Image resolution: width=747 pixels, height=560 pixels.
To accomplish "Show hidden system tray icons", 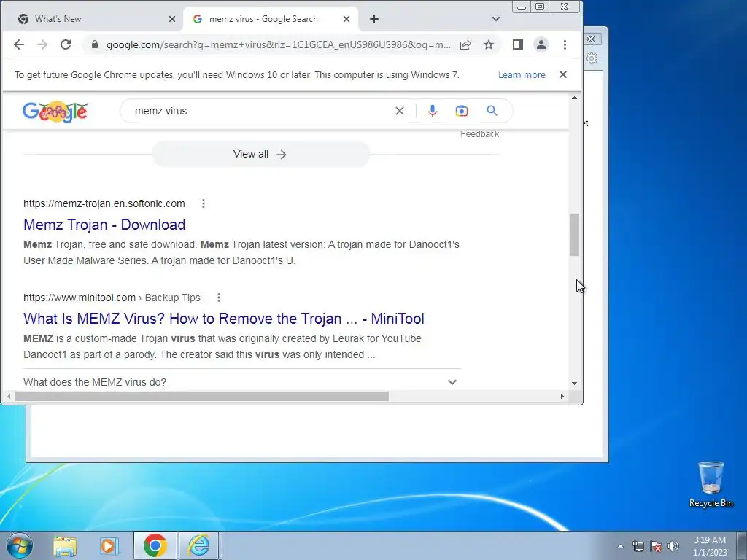I will click(x=620, y=546).
